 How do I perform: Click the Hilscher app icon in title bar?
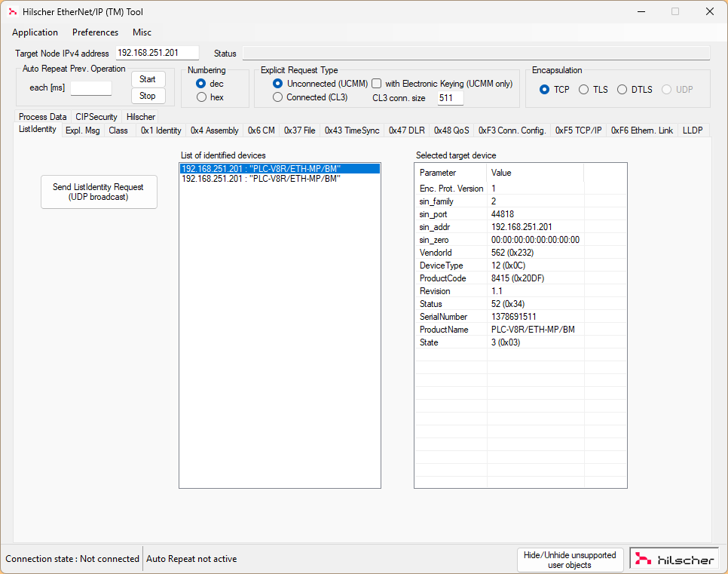13,11
